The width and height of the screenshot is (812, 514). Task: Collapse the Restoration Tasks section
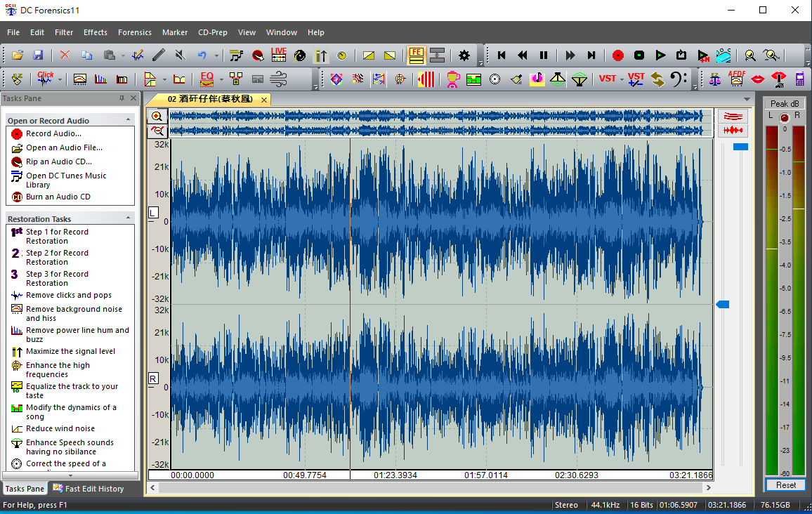pyautogui.click(x=128, y=218)
